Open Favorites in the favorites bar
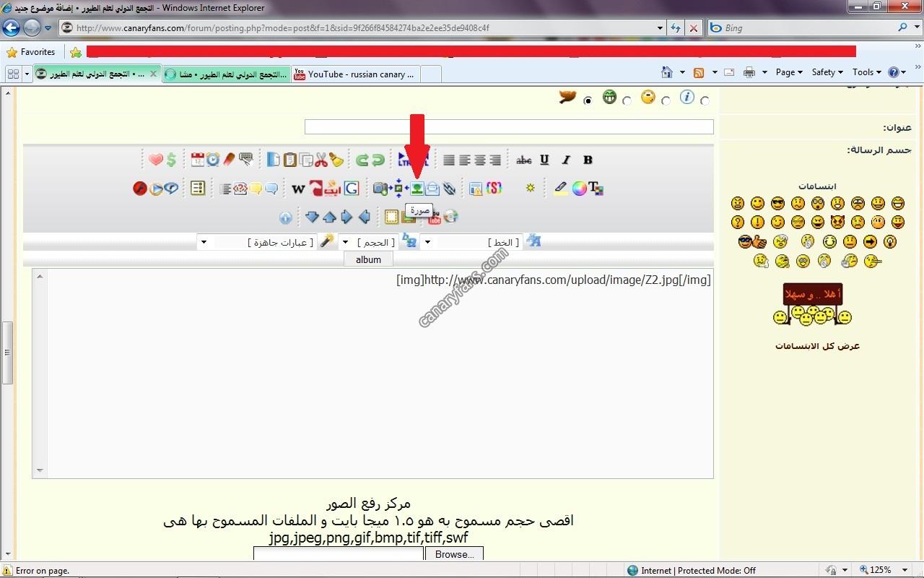Viewport: 924px width, 578px height. [x=31, y=52]
